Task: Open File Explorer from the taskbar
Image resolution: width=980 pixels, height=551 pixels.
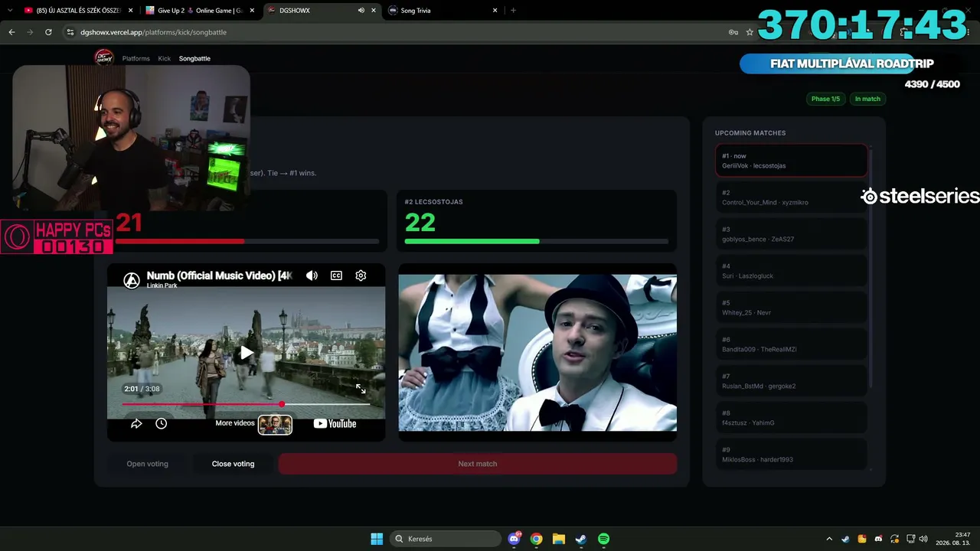Action: [559, 539]
